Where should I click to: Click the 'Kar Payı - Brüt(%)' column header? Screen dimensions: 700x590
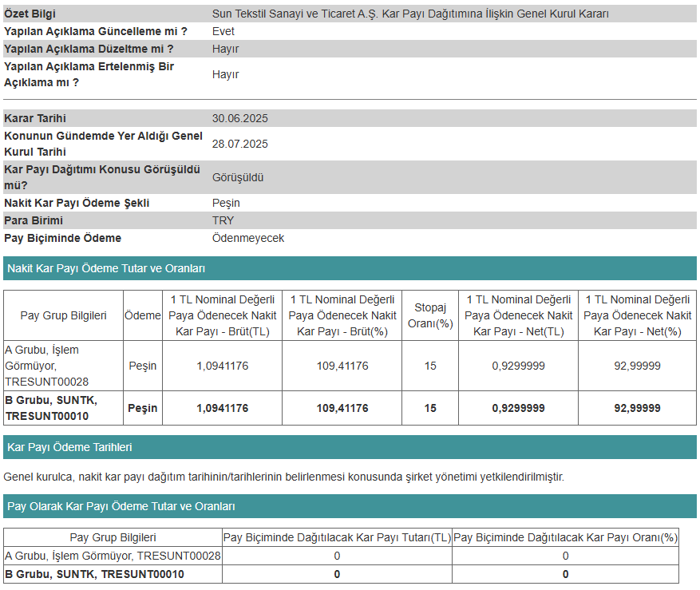coord(342,316)
